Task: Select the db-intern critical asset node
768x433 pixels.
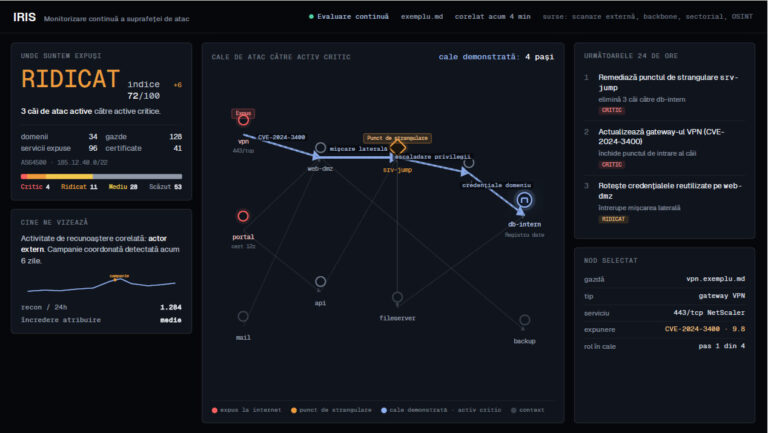Action: coord(524,200)
